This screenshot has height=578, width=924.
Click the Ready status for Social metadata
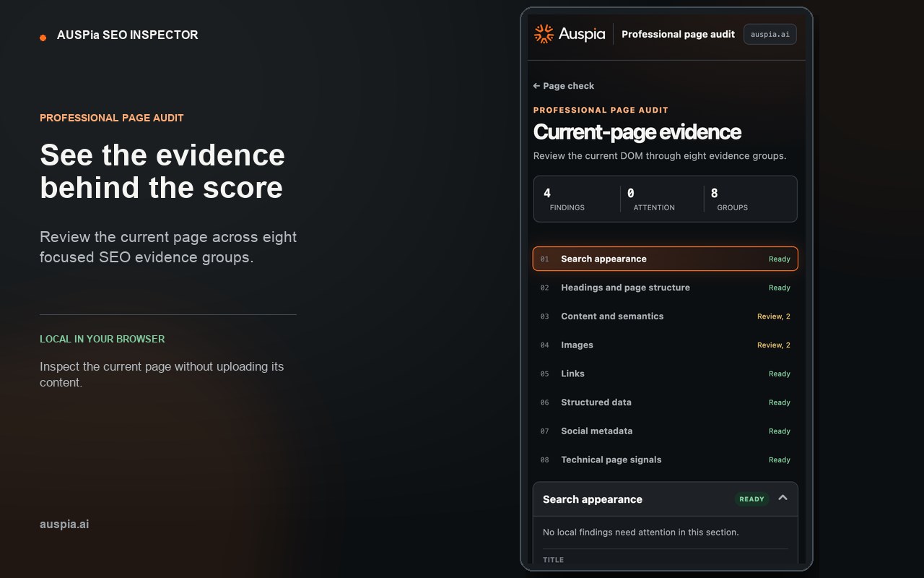tap(780, 431)
